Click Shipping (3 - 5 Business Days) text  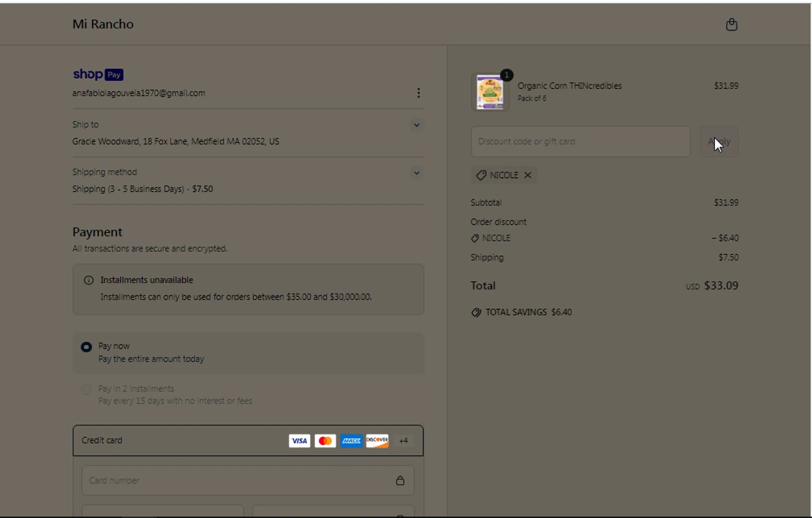pos(128,189)
